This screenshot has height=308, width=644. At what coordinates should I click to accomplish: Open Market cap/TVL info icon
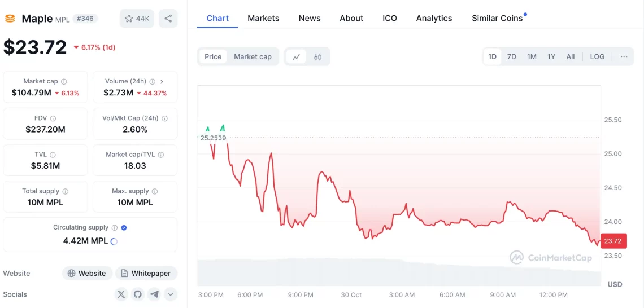point(161,155)
